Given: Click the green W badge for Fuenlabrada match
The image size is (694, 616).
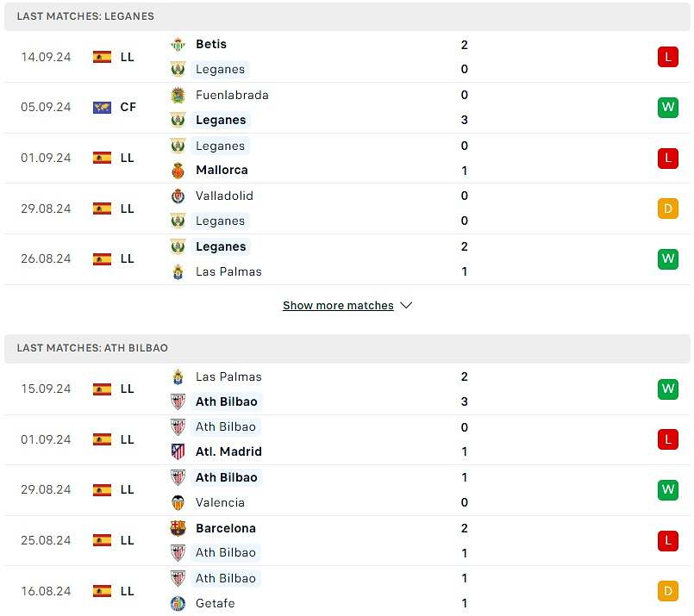Looking at the screenshot, I should pos(667,108).
